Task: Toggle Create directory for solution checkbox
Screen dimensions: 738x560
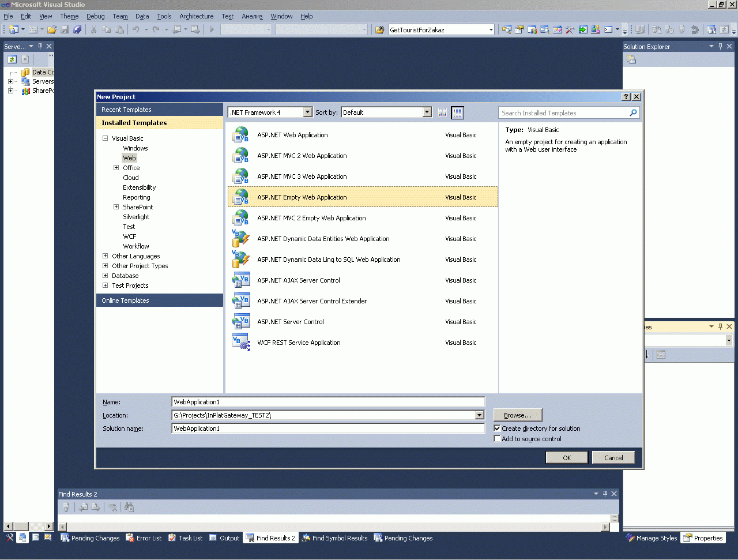Action: [x=497, y=429]
